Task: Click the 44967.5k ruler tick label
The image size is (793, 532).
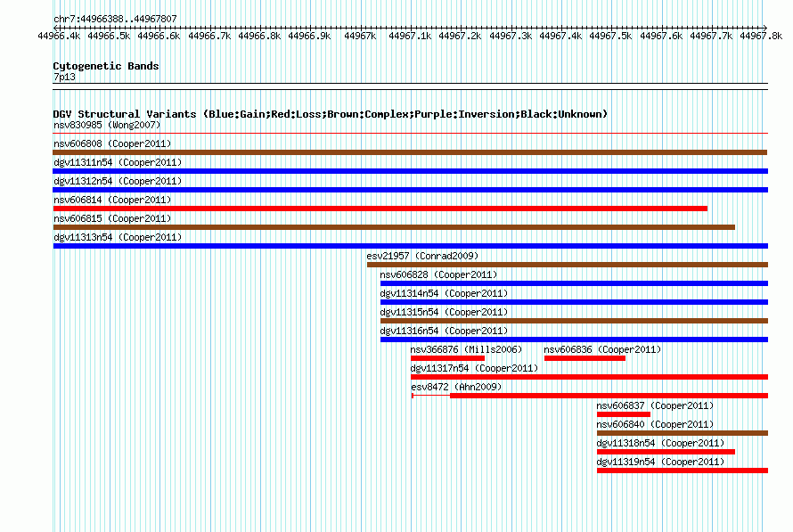Action: 610,36
